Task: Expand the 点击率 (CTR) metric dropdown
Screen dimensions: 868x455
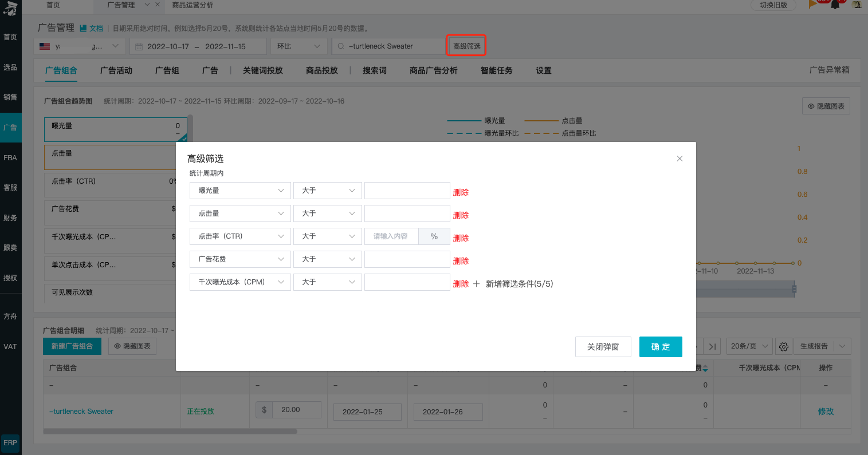Action: coord(240,236)
